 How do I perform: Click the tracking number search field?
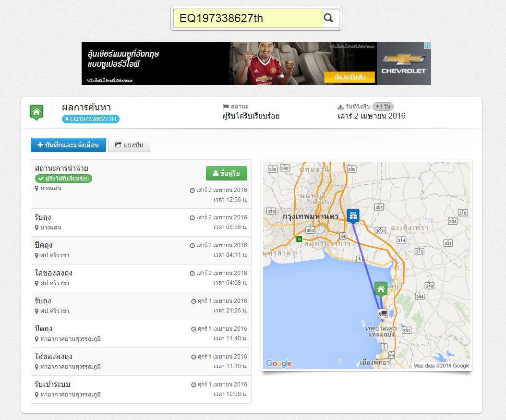click(248, 18)
